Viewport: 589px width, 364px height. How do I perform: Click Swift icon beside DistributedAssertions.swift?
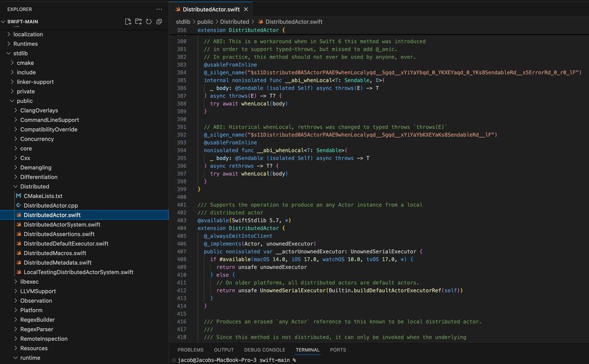[18, 234]
